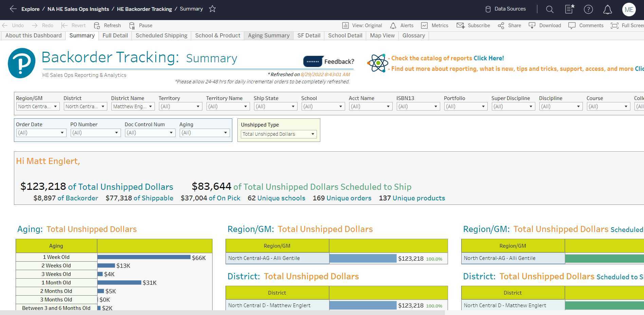Click the Share toolbar item
Viewport: 644px width, 315px height.
coord(509,26)
